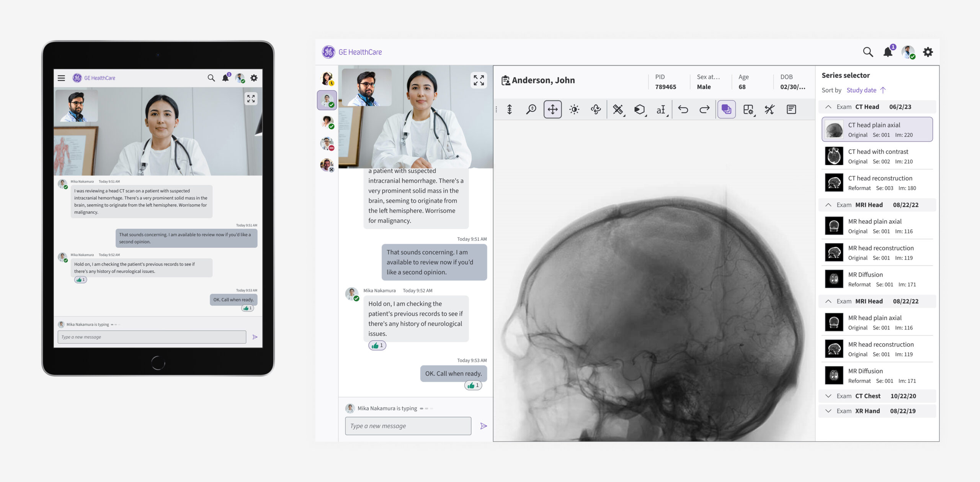980x482 pixels.
Task: Expand the desktop video call to fullscreen
Action: (x=479, y=80)
